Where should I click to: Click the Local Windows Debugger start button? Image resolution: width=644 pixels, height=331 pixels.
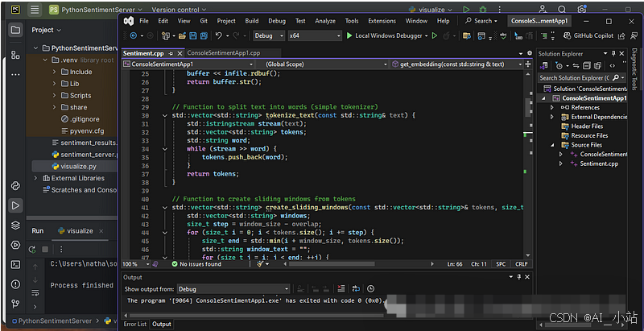[384, 35]
